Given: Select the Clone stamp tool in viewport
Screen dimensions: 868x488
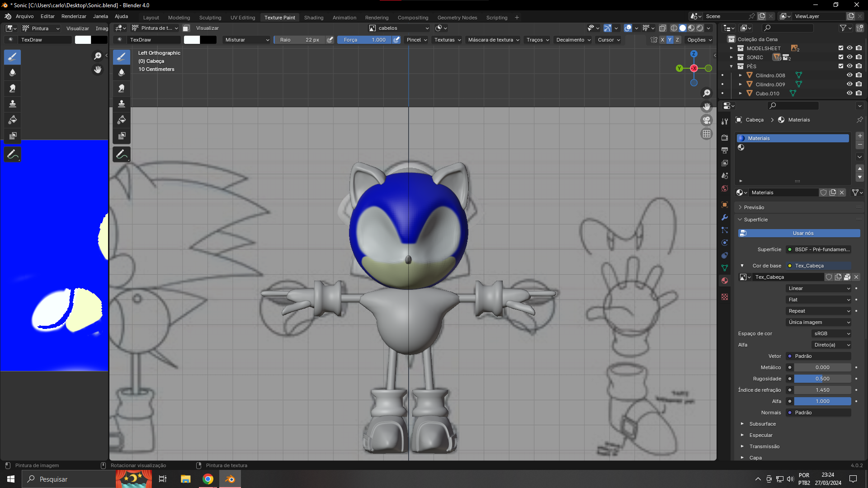Looking at the screenshot, I should point(122,104).
